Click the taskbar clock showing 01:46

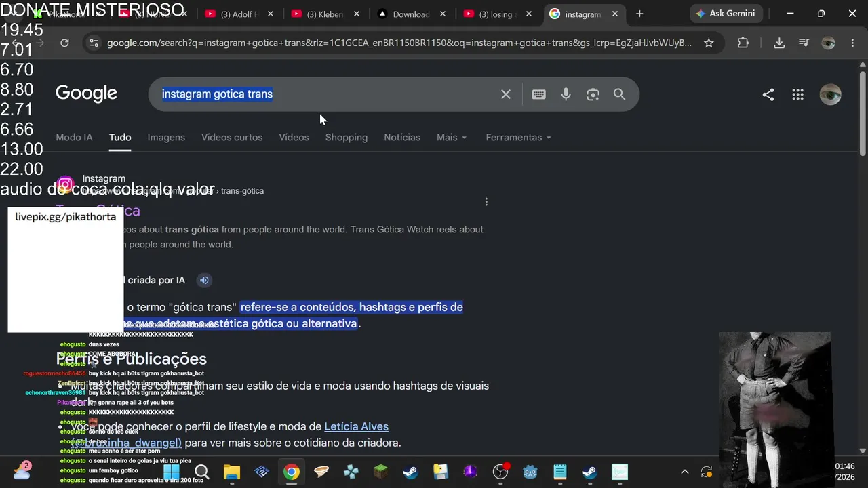point(845,466)
